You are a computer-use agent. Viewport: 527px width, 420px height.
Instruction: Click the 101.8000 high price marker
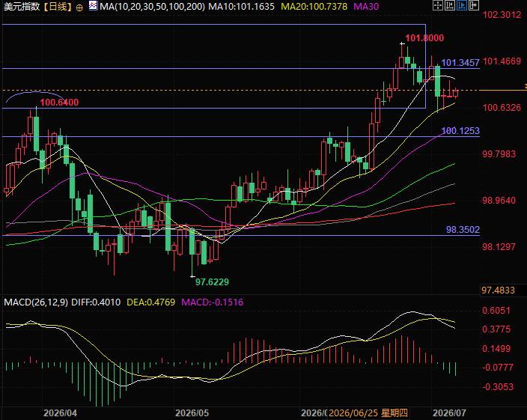[x=424, y=38]
